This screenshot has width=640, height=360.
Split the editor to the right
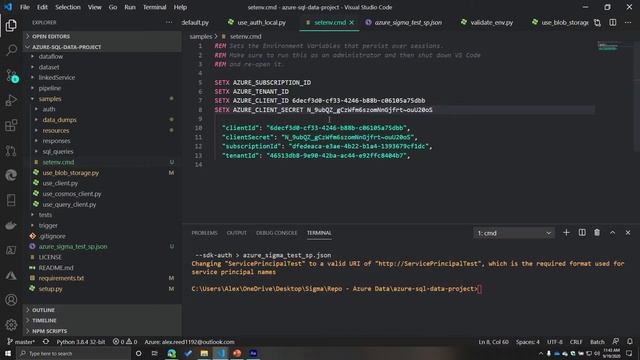pyautogui.click(x=613, y=22)
